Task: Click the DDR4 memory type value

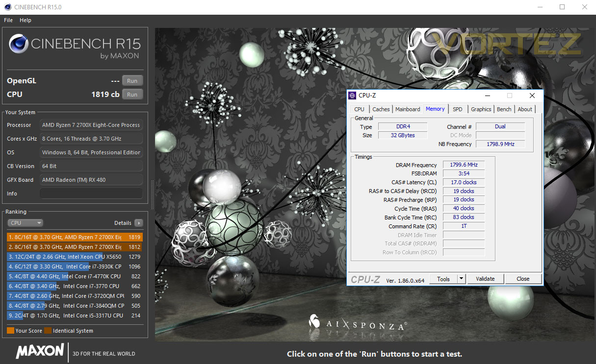Action: [x=402, y=126]
